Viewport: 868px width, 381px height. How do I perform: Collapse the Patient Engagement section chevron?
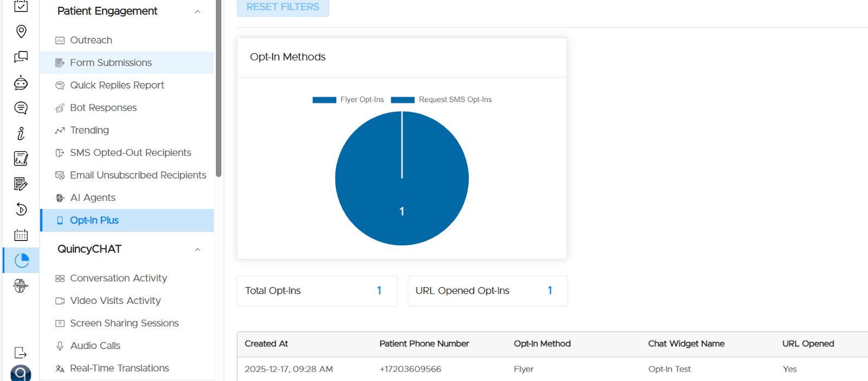tap(197, 11)
